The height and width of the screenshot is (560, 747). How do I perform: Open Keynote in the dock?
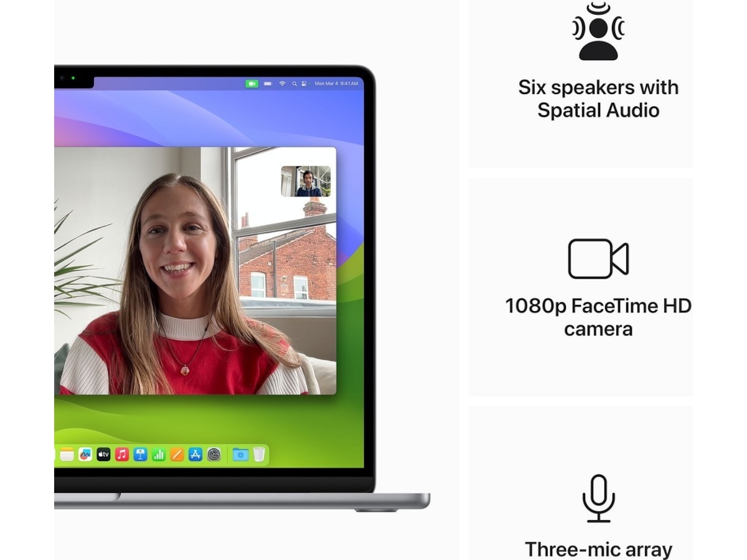pyautogui.click(x=141, y=455)
